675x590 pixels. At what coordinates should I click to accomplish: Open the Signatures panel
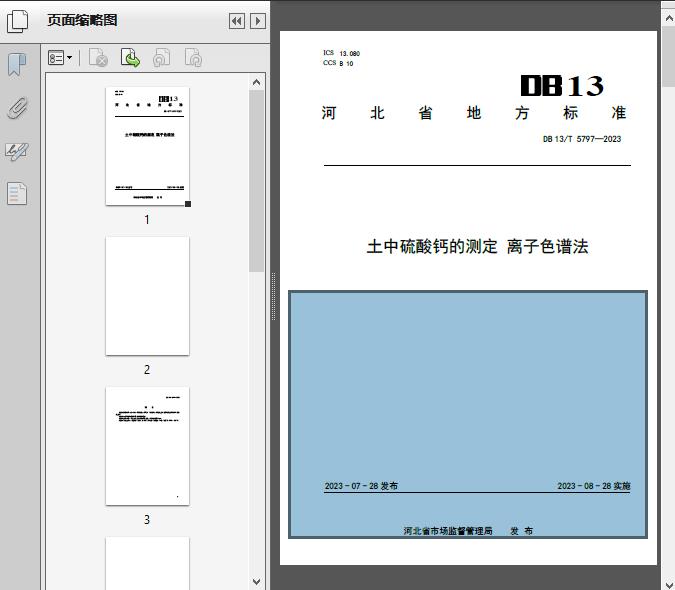(x=17, y=151)
